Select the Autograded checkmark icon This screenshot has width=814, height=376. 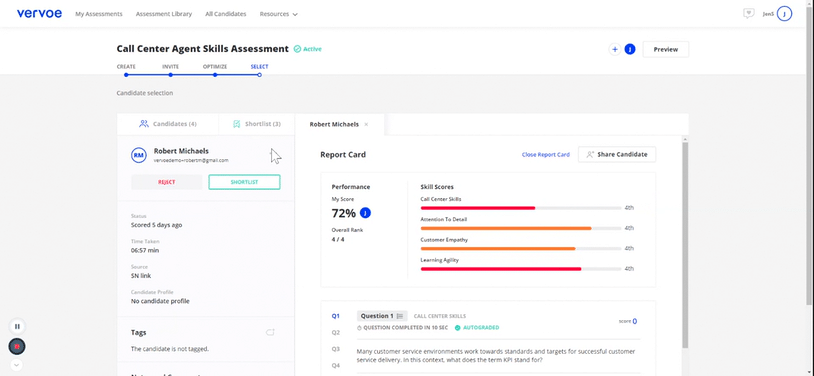pos(457,328)
